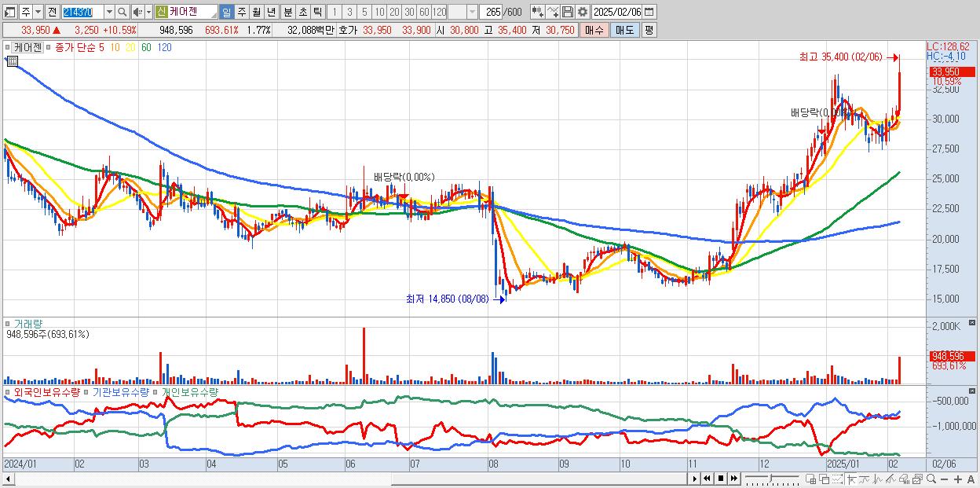The image size is (980, 488).
Task: Click the add line chart icon
Action: pyautogui.click(x=553, y=12)
